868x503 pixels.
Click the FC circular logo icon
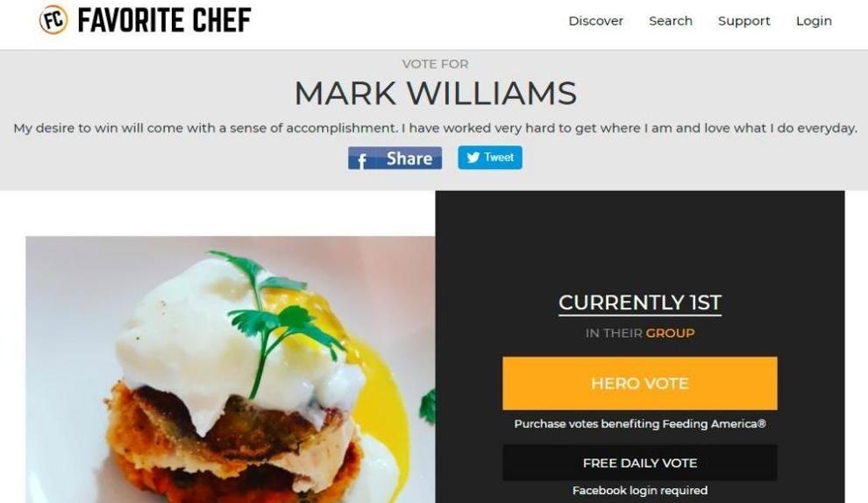tap(53, 20)
